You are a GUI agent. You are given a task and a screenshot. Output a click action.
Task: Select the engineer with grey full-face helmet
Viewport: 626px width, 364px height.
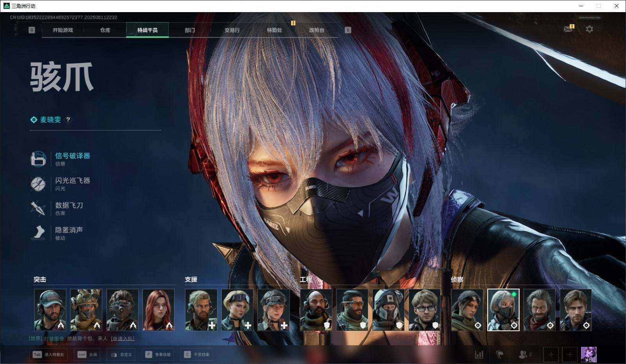[388, 310]
